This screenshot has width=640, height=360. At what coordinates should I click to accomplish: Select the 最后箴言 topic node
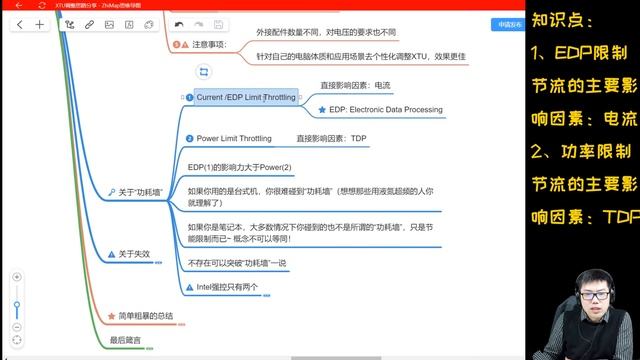(x=125, y=340)
